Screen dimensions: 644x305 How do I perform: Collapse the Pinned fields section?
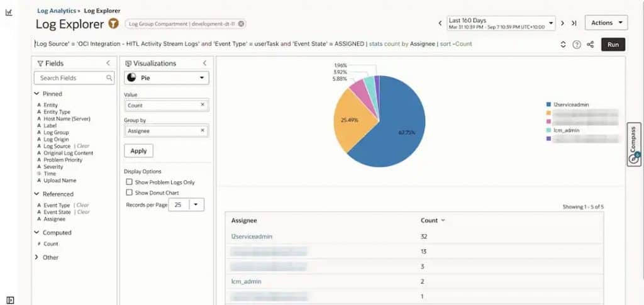(36, 94)
